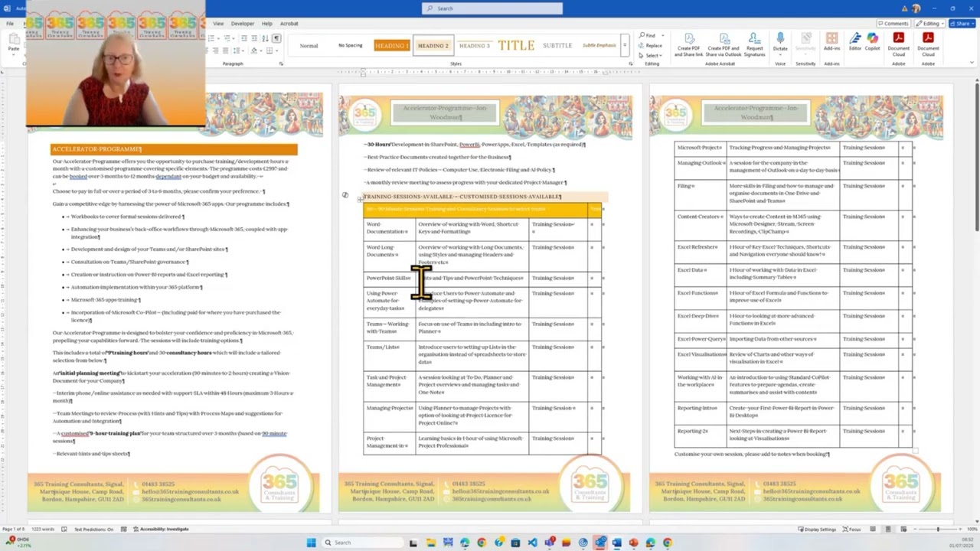The image size is (980, 551).
Task: Click the Request Signatures icon
Action: (754, 46)
